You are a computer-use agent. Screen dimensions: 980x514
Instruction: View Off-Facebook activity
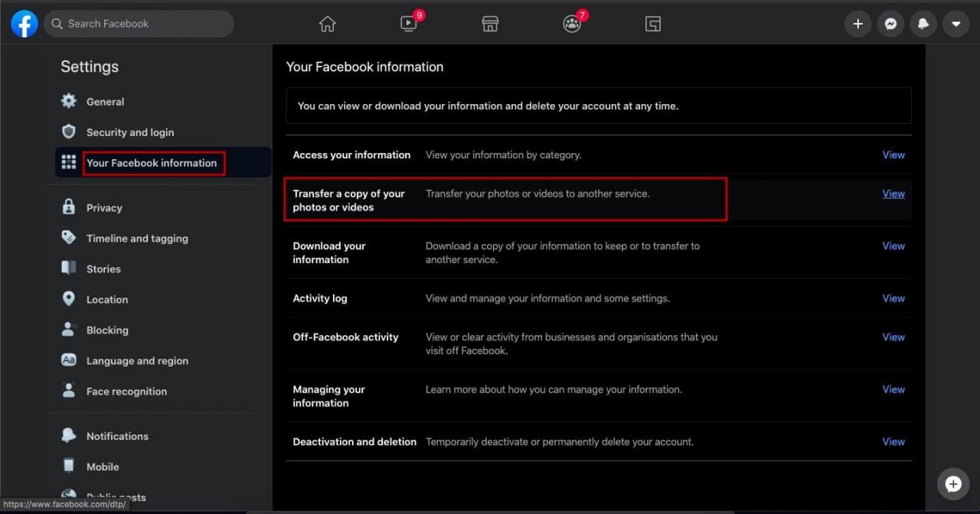click(893, 337)
